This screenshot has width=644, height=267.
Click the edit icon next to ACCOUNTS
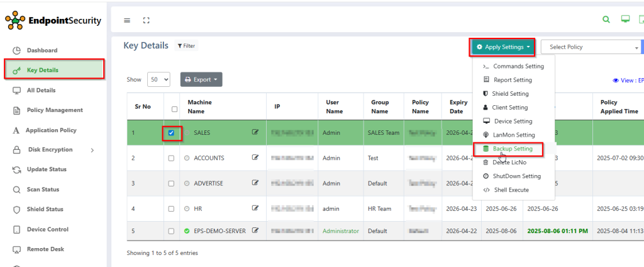pos(255,157)
